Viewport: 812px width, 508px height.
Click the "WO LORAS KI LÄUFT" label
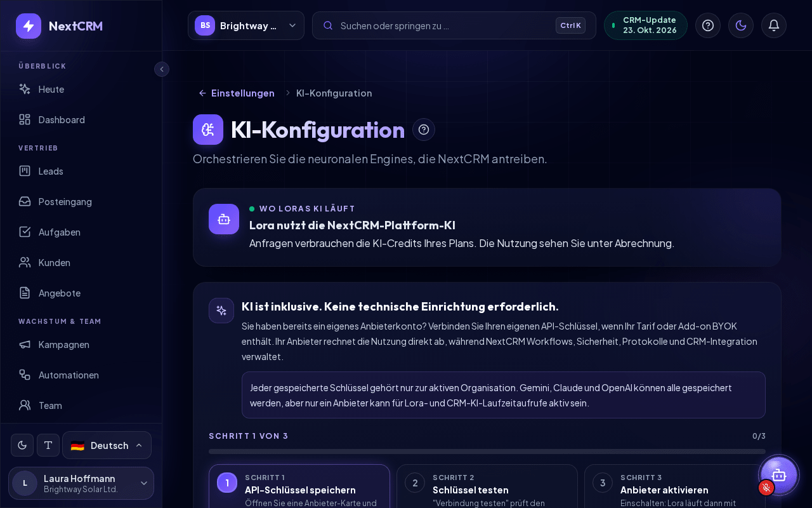[x=307, y=208]
